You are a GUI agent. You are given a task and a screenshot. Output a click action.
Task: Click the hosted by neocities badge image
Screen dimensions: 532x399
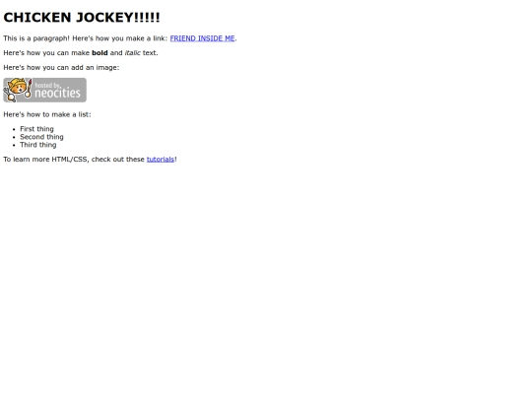click(44, 90)
